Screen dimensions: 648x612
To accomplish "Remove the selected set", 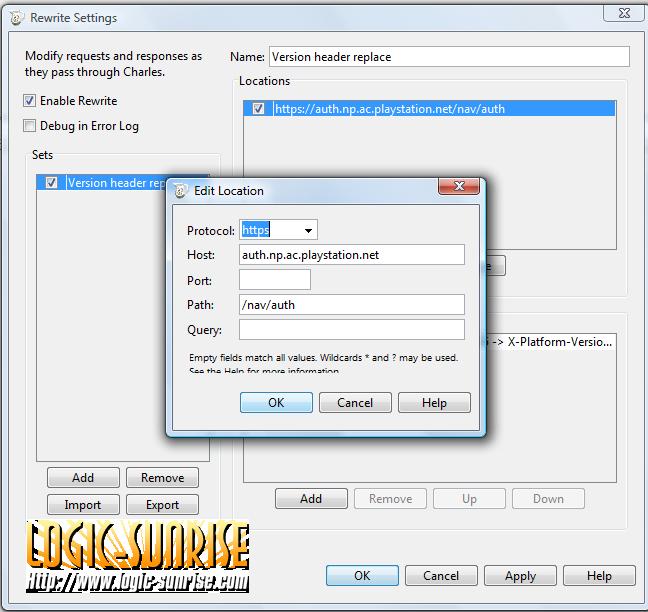I will click(x=162, y=478).
